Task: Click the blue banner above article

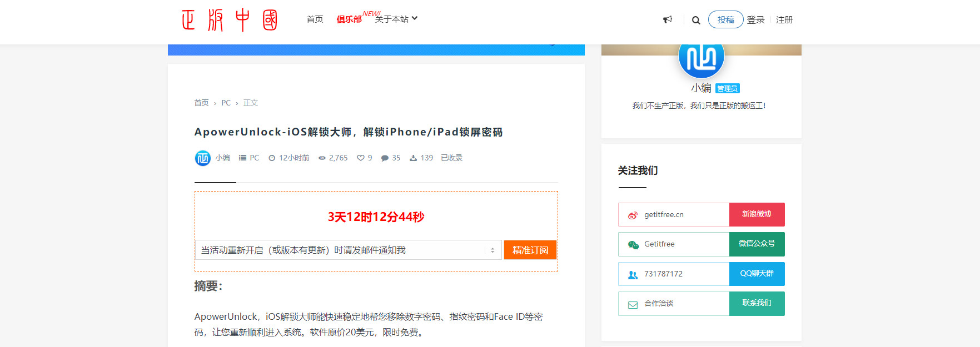Action: tap(376, 50)
